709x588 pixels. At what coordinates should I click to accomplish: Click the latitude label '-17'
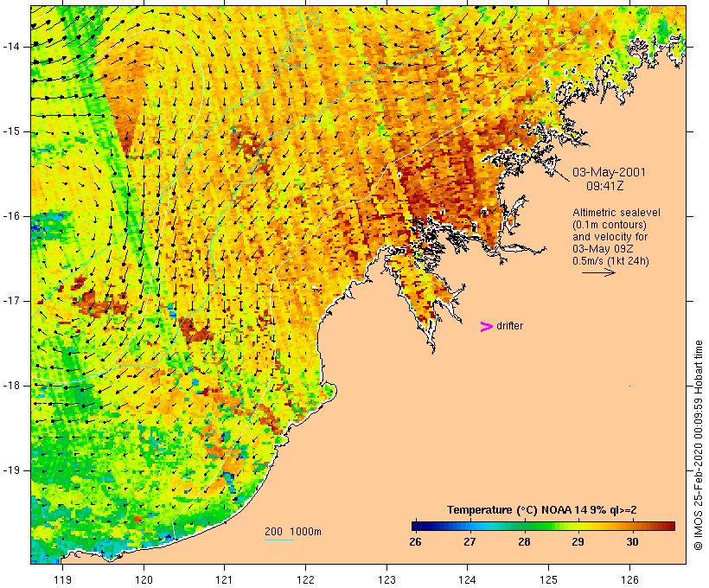pos(11,301)
